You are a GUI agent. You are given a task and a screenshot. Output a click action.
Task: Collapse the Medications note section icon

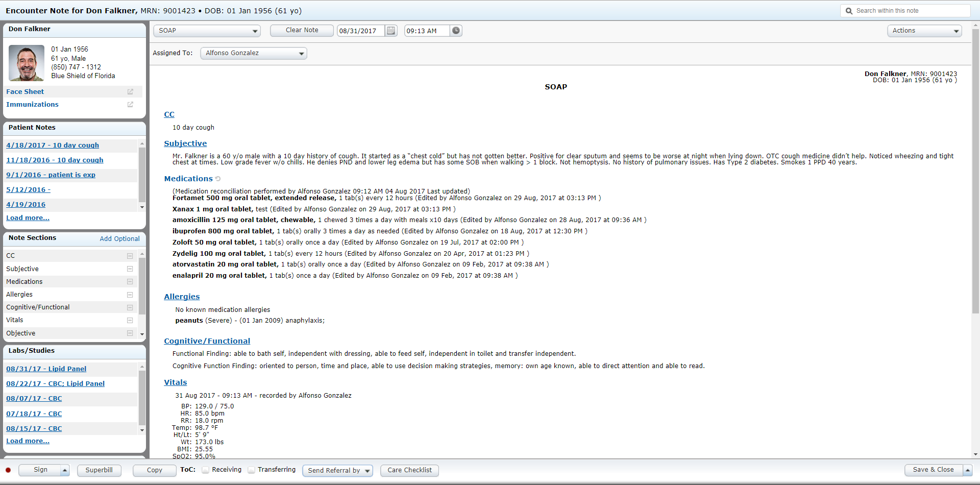[x=130, y=282]
